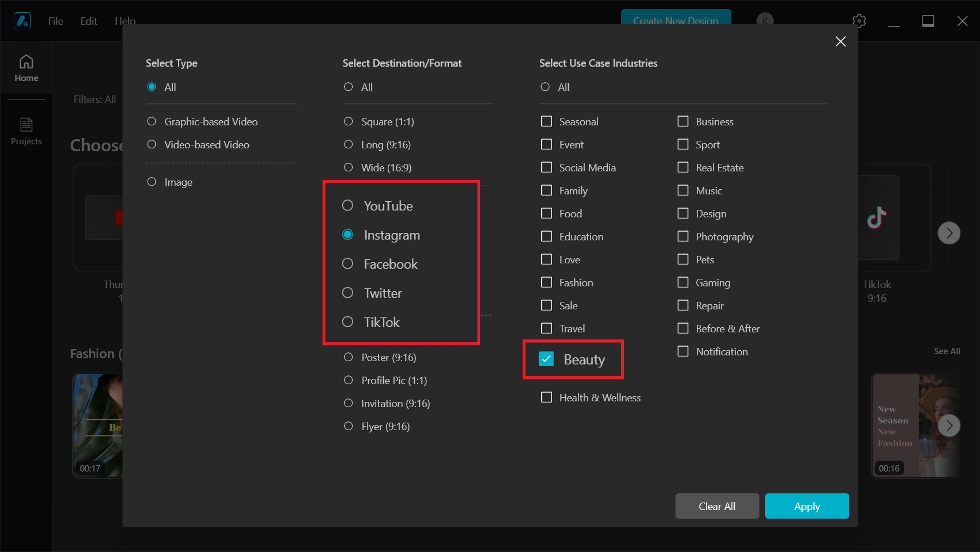Open the Edit menu
The width and height of the screenshot is (980, 552).
tap(89, 21)
